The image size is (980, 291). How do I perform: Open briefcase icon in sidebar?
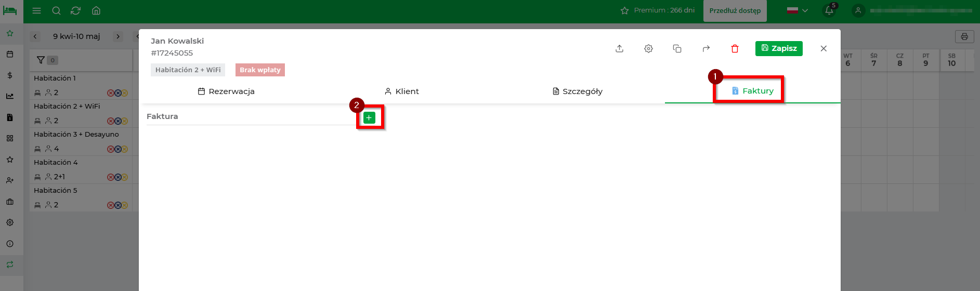tap(10, 202)
